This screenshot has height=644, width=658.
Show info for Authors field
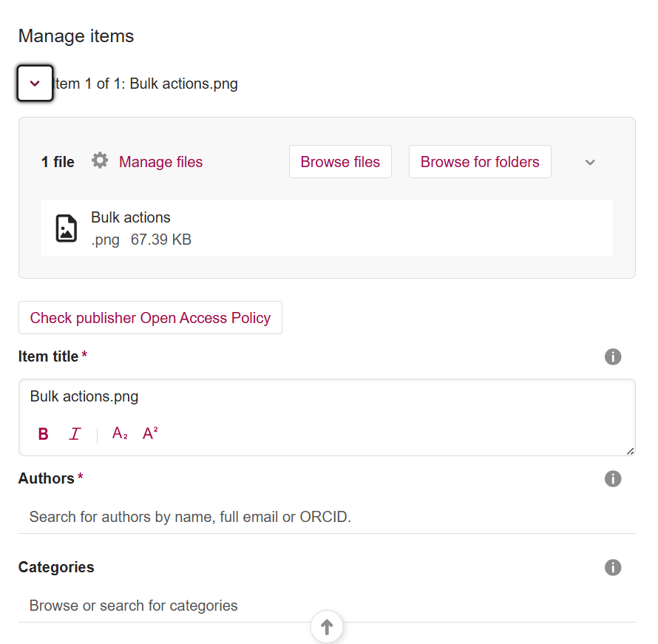click(x=613, y=479)
